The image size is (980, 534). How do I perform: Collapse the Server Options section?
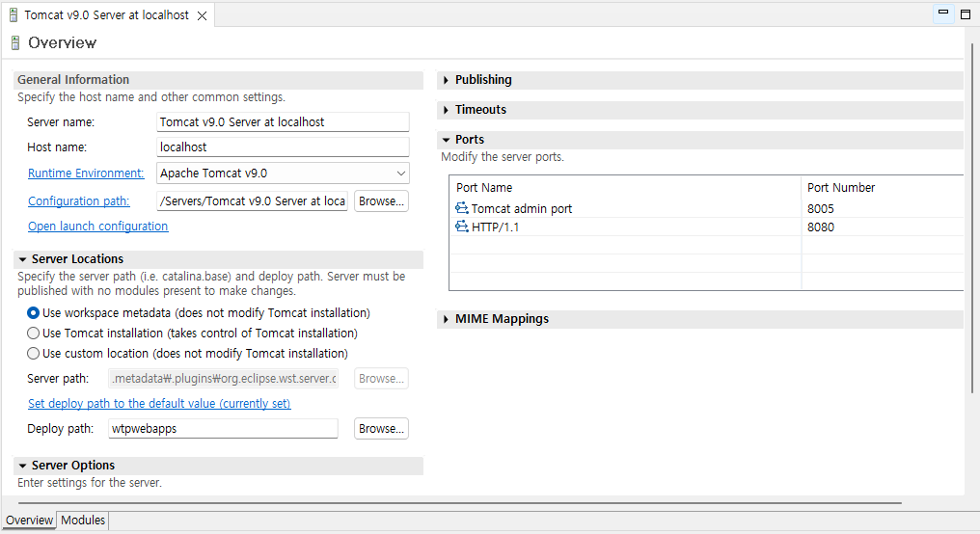(22, 466)
